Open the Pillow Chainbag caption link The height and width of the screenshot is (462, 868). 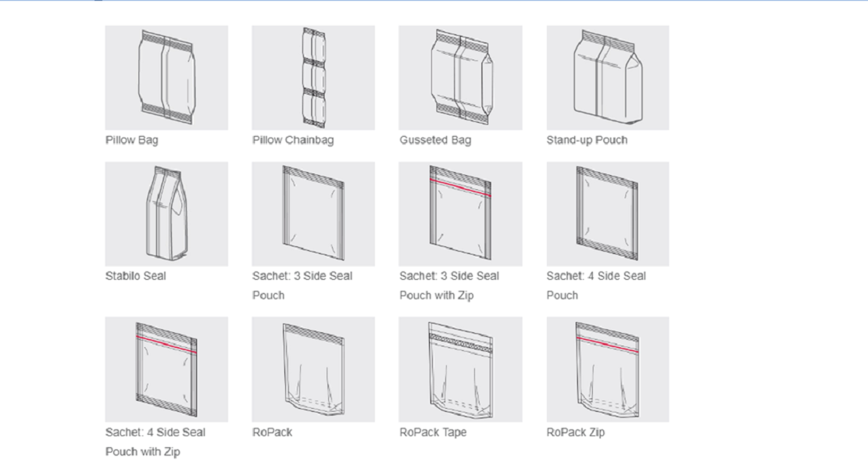(293, 140)
